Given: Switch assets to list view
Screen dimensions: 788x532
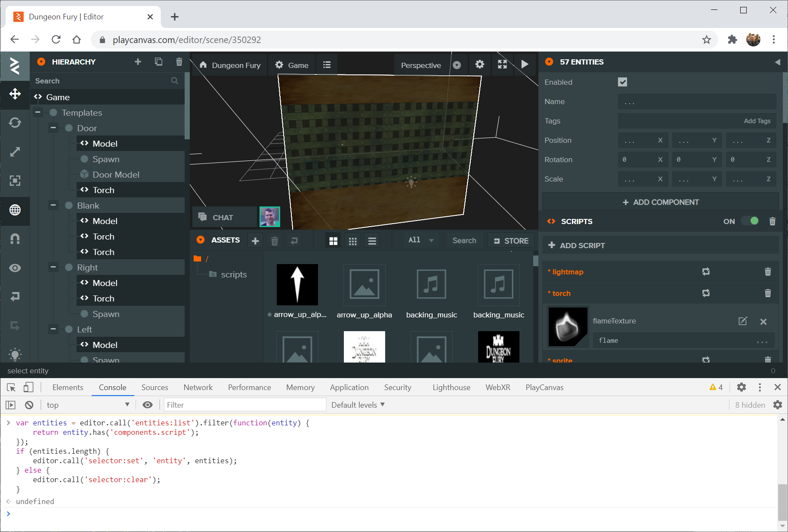Looking at the screenshot, I should pos(372,241).
